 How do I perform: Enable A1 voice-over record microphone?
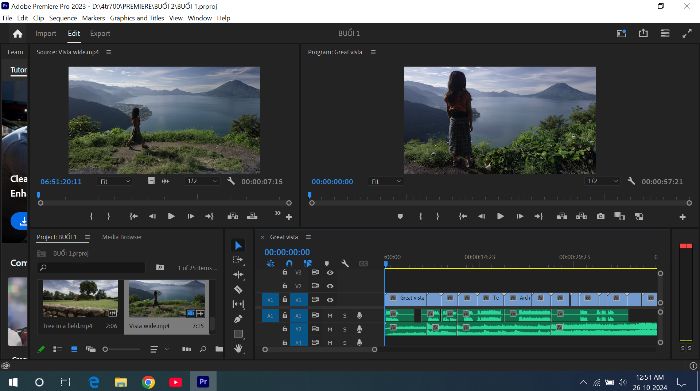(359, 316)
